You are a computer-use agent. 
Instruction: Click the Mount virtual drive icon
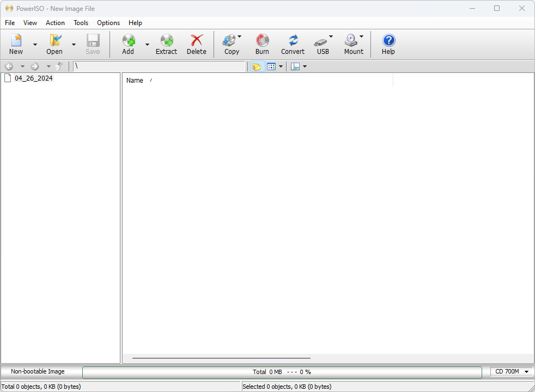point(351,40)
